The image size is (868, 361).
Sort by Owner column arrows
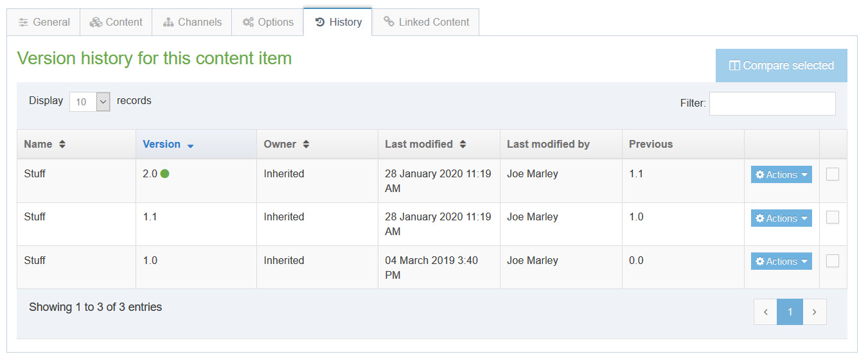pos(306,145)
